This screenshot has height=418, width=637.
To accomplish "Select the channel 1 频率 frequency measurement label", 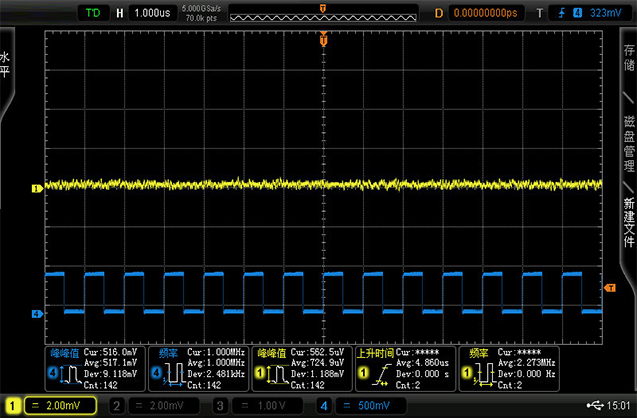I will (x=478, y=353).
